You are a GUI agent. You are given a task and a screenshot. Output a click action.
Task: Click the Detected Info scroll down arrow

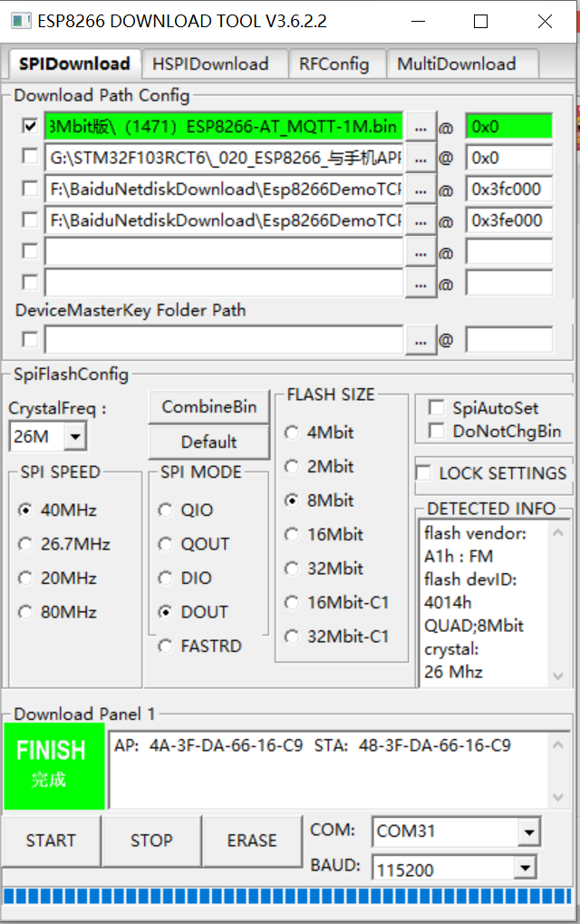coord(558,676)
